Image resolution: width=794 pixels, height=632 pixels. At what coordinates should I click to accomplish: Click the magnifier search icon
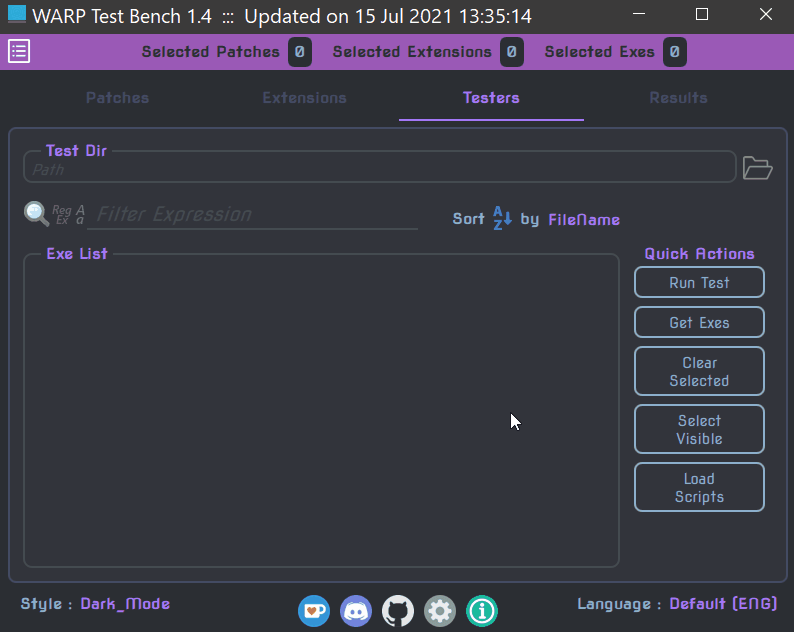pyautogui.click(x=36, y=214)
